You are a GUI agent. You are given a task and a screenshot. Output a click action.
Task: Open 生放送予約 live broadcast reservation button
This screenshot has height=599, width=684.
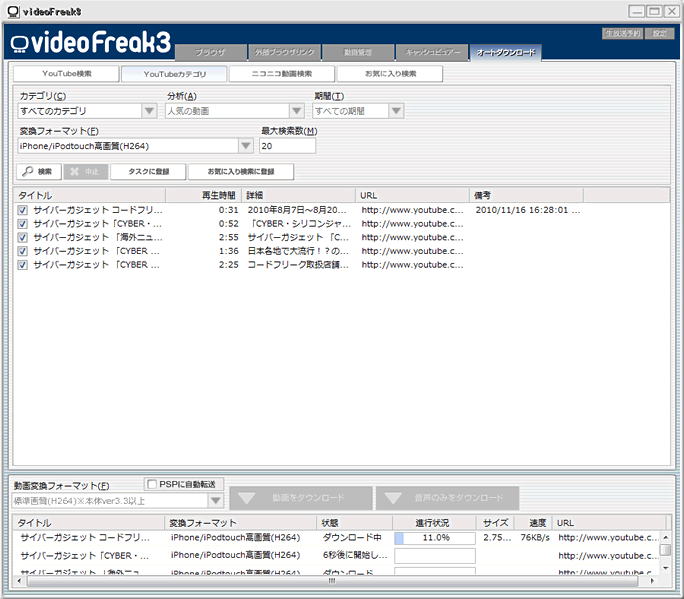[623, 33]
